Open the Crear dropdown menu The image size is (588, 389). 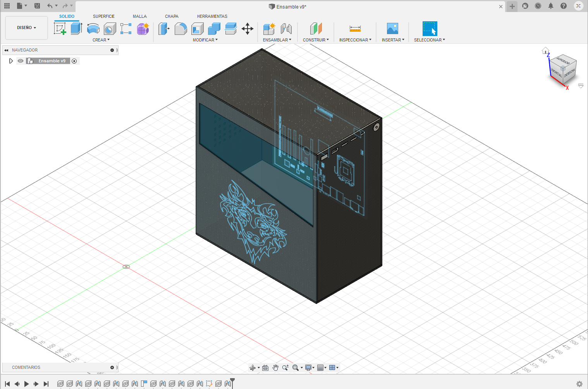[x=101, y=40]
